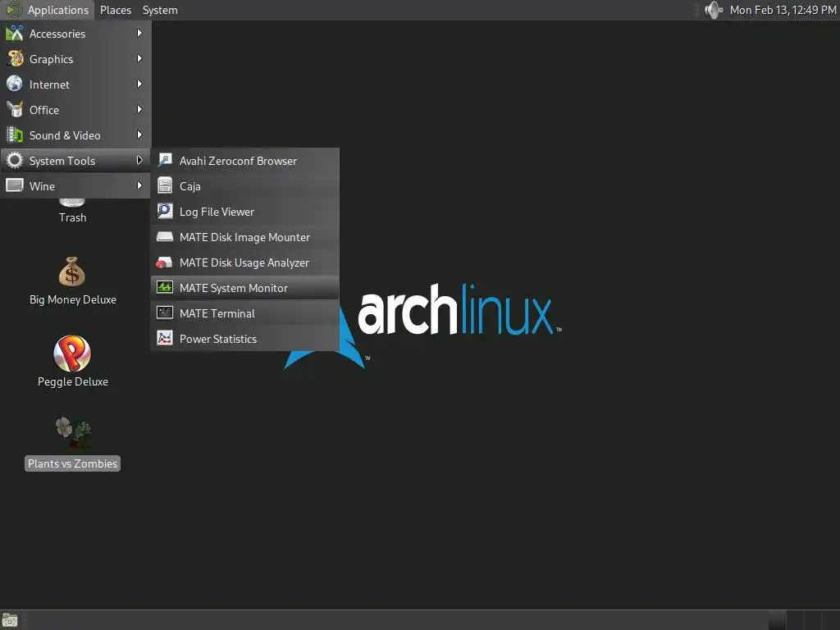Click the Caja file manager icon
Image resolution: width=840 pixels, height=630 pixels.
[165, 185]
